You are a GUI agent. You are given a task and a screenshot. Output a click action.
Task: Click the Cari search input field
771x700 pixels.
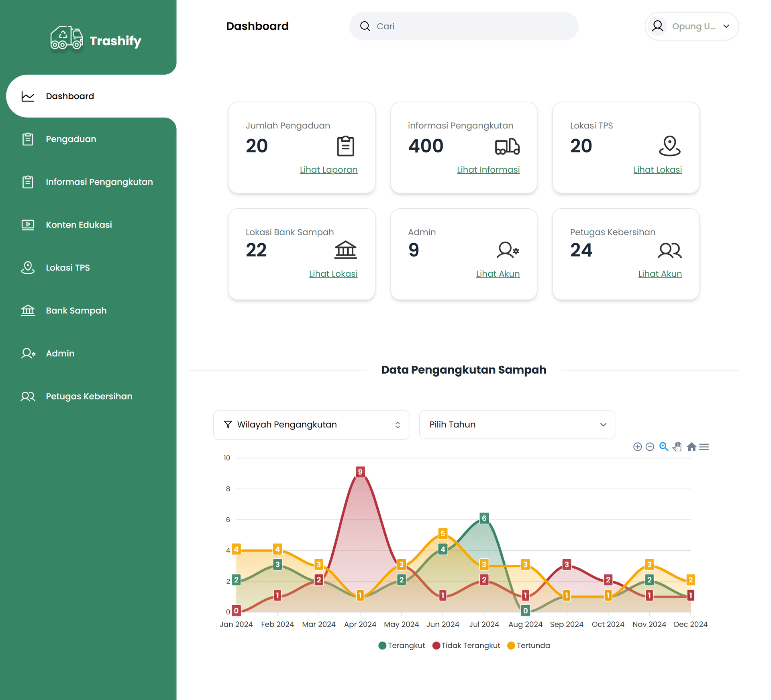pyautogui.click(x=464, y=26)
